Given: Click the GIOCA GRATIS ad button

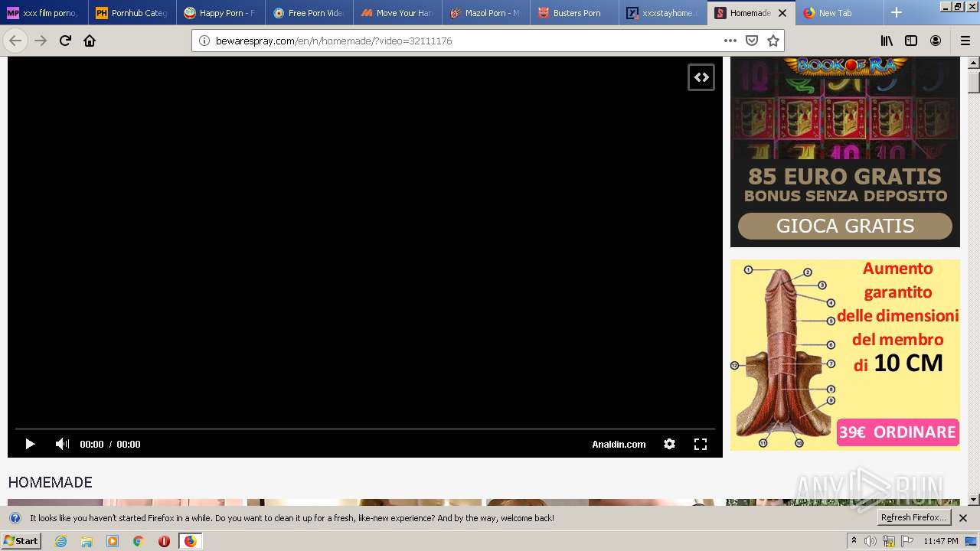Looking at the screenshot, I should 845,227.
